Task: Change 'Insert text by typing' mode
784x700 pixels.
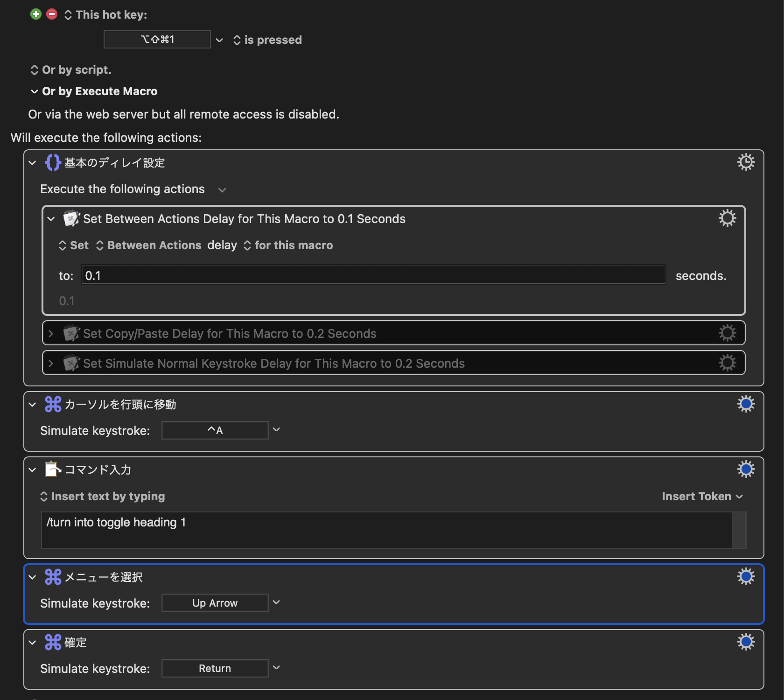Action: (103, 497)
